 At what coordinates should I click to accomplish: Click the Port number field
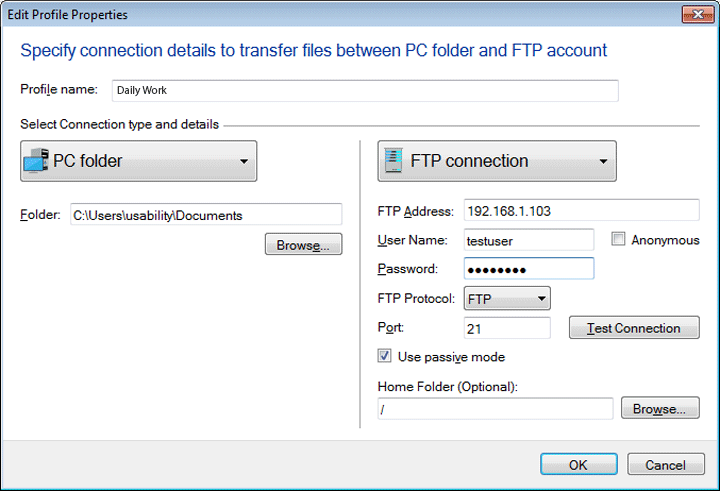click(x=507, y=328)
